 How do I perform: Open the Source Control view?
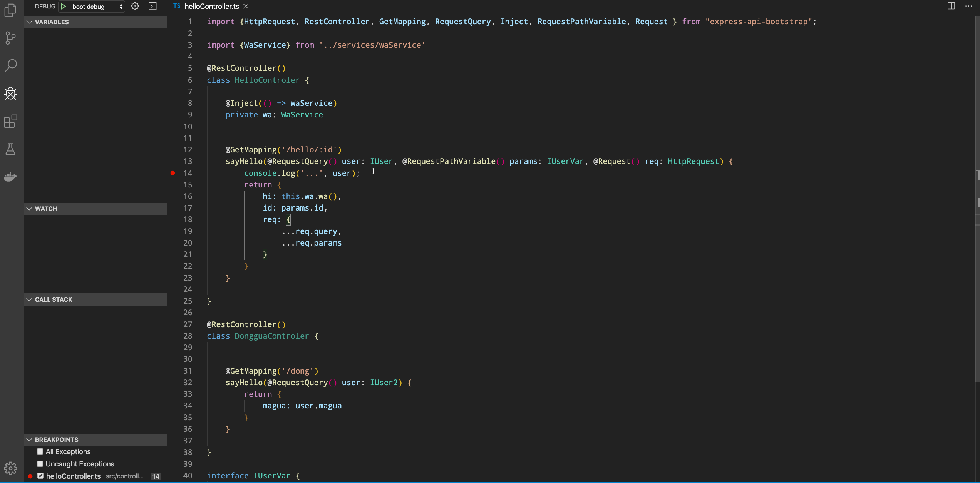(11, 38)
